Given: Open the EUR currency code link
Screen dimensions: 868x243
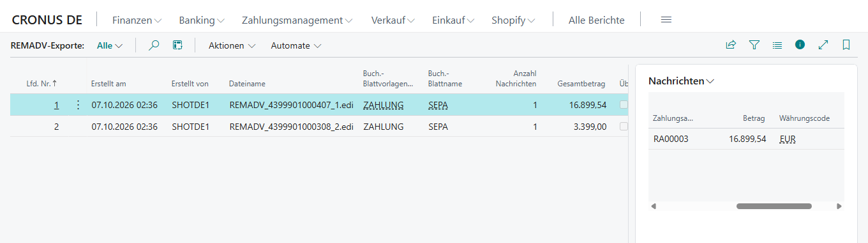Looking at the screenshot, I should click(788, 139).
